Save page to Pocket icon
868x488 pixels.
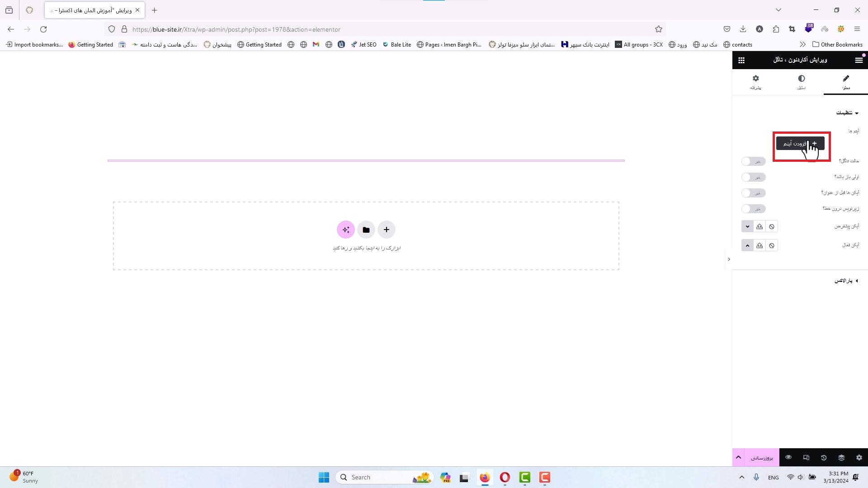(x=727, y=29)
